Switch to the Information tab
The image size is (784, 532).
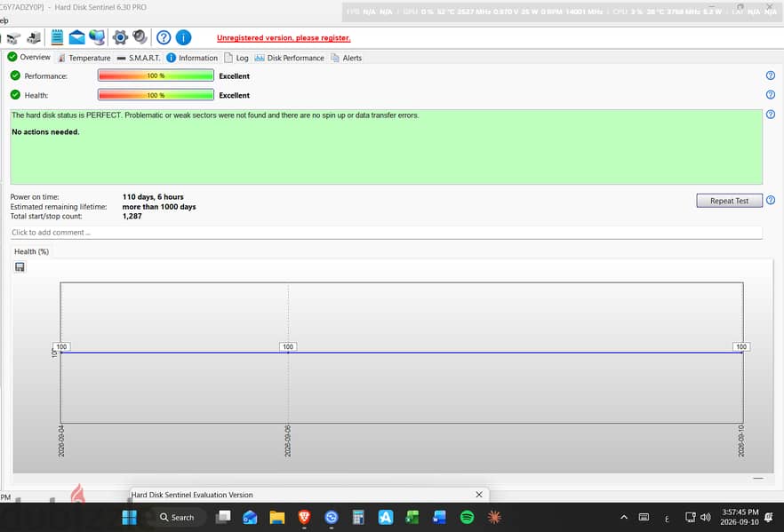coord(192,58)
